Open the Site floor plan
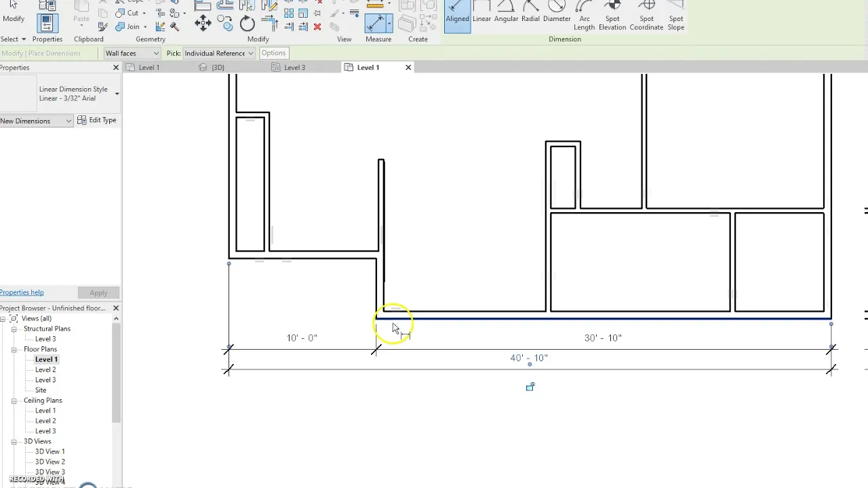Image resolution: width=868 pixels, height=488 pixels. click(41, 390)
